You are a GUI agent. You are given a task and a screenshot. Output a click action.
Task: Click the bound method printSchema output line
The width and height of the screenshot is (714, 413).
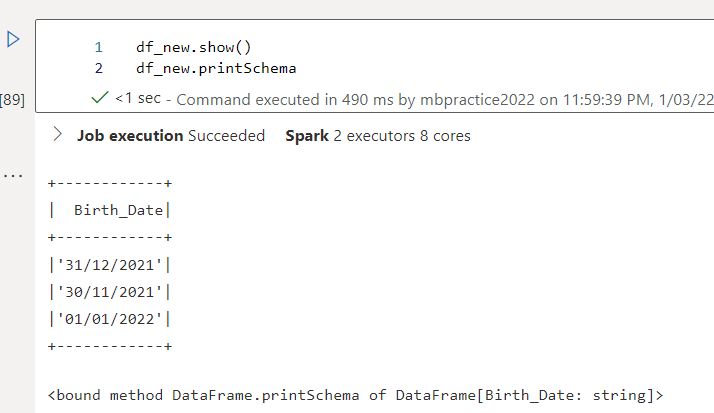click(x=355, y=395)
